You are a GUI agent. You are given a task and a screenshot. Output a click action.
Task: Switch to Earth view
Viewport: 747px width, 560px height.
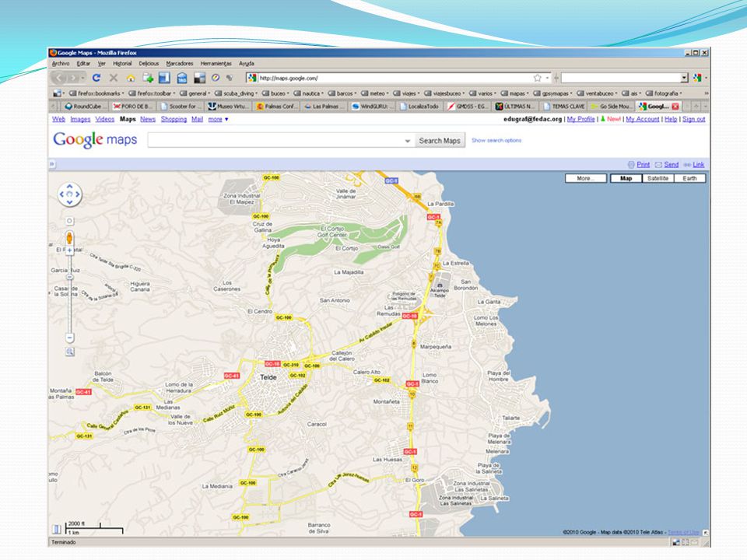click(689, 178)
